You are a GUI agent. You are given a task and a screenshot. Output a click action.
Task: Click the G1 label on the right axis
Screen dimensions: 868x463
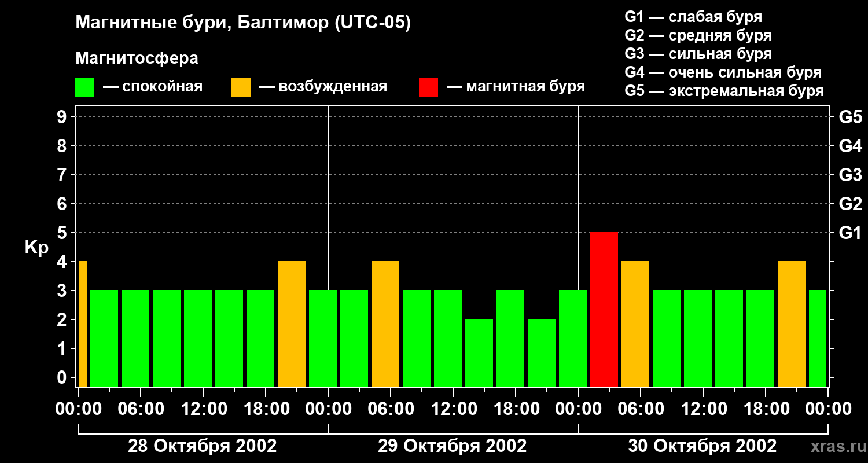pos(850,233)
